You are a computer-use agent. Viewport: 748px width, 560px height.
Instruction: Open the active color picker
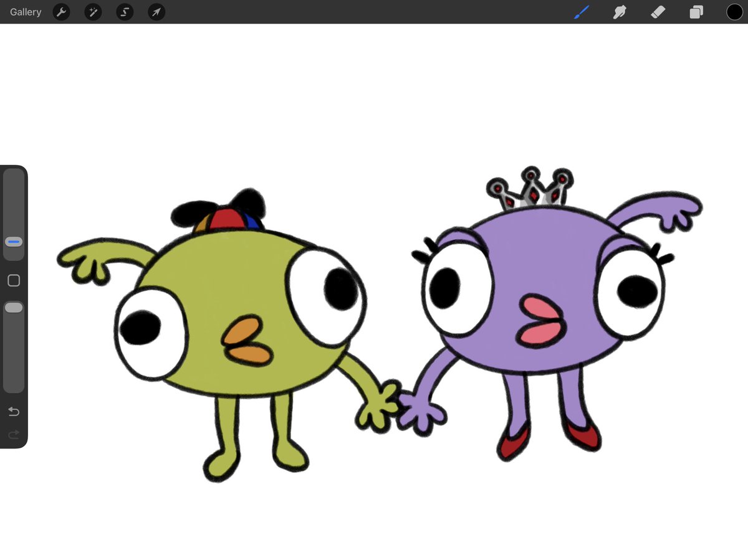(x=735, y=12)
